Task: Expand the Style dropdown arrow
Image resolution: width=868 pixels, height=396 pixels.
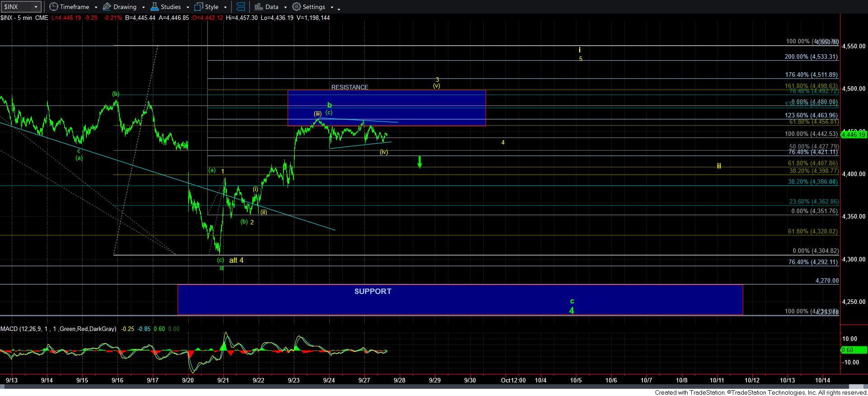Action: tap(225, 7)
